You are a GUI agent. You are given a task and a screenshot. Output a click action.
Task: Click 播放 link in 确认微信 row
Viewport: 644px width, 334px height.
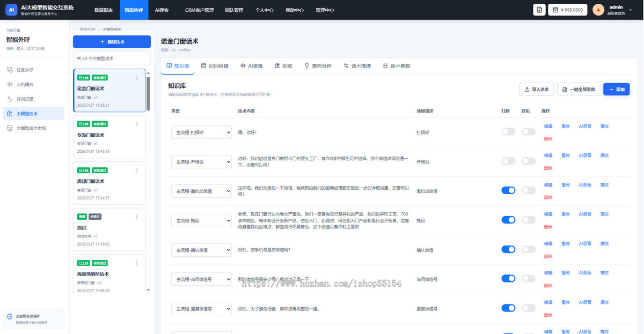pos(605,243)
